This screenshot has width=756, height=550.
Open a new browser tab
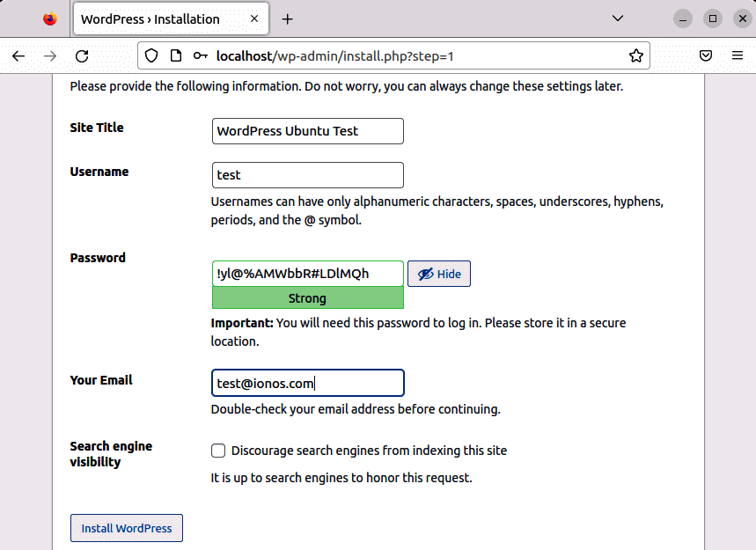click(x=288, y=19)
